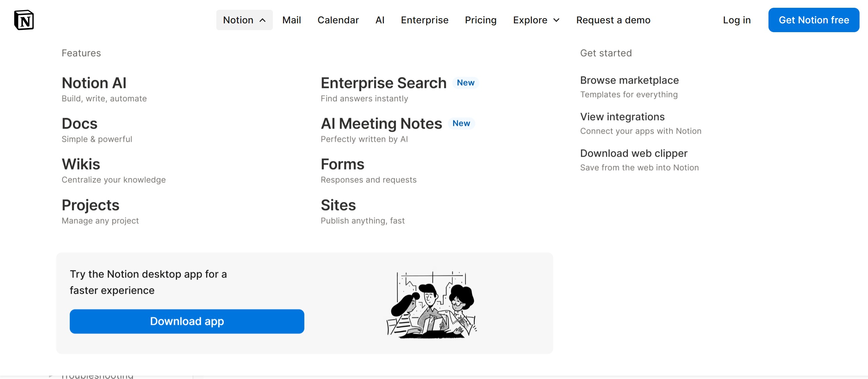Screen dimensions: 868x379
Task: Open the Forms feature
Action: [x=369, y=170]
